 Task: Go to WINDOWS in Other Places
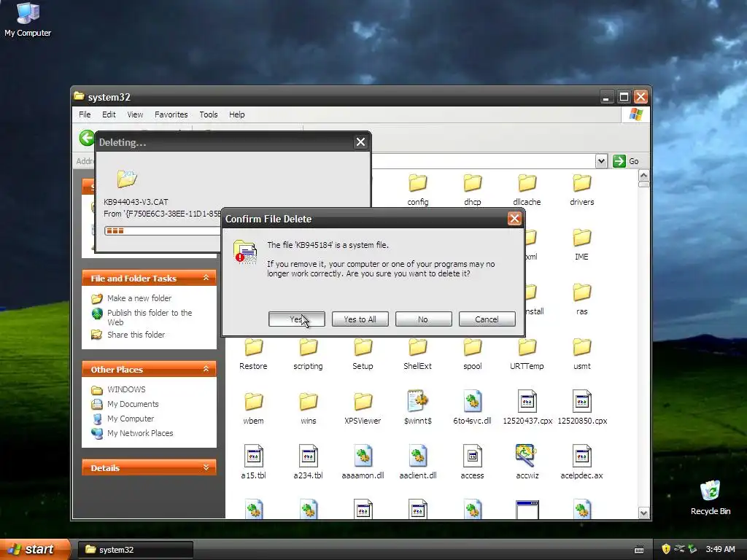coord(126,389)
